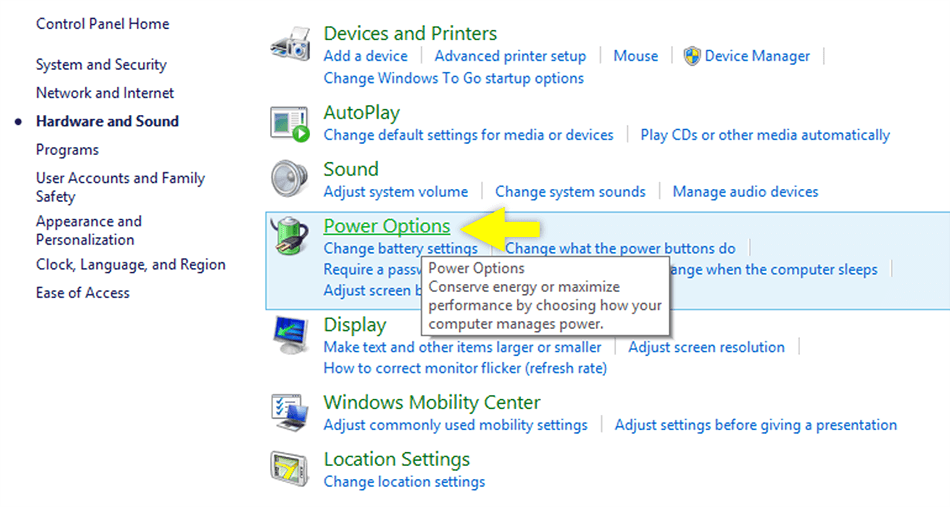Select User Accounts and Family Safety
Viewport: 950px width, 507px height.
tap(121, 187)
